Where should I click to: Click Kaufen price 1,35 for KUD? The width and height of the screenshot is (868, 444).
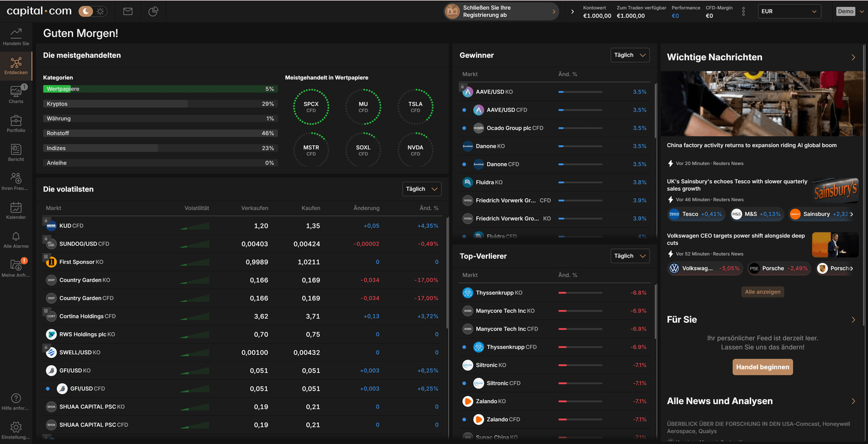(313, 226)
